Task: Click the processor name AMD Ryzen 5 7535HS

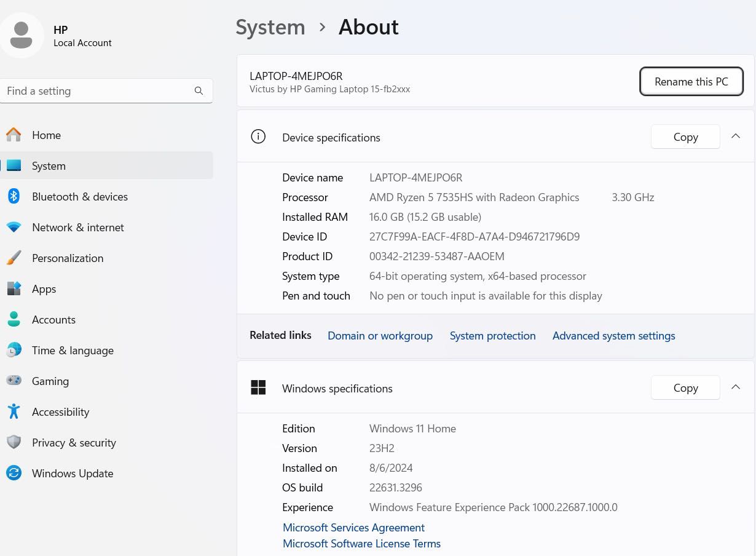Action: [x=474, y=197]
